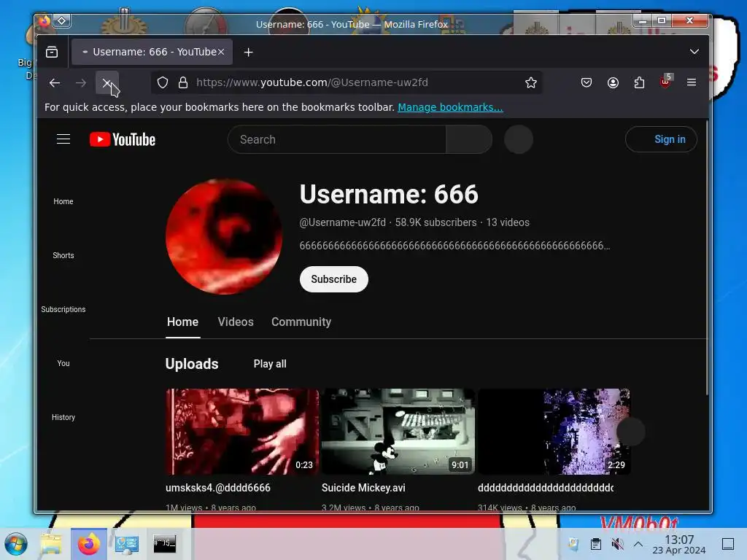Click the search submit button beside Search
This screenshot has width=747, height=560.
pyautogui.click(x=469, y=139)
